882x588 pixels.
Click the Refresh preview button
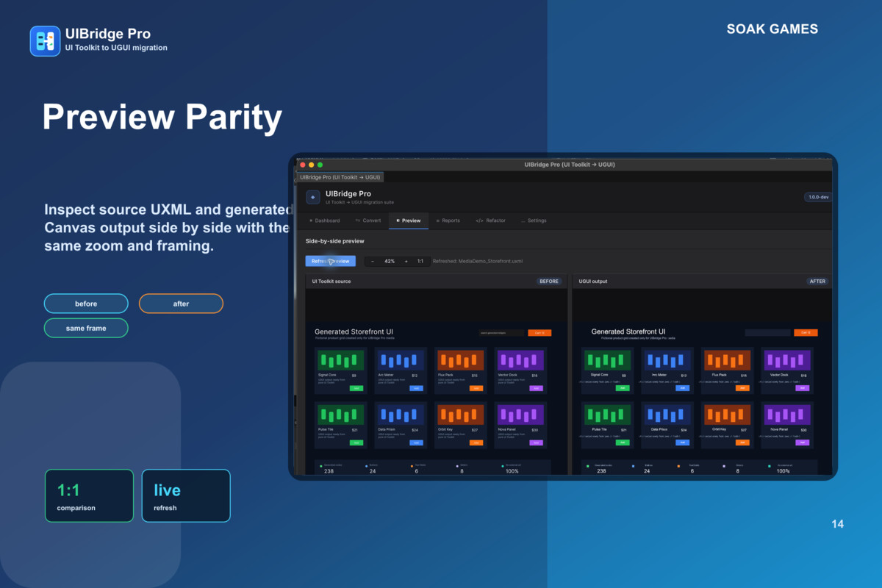pos(331,261)
